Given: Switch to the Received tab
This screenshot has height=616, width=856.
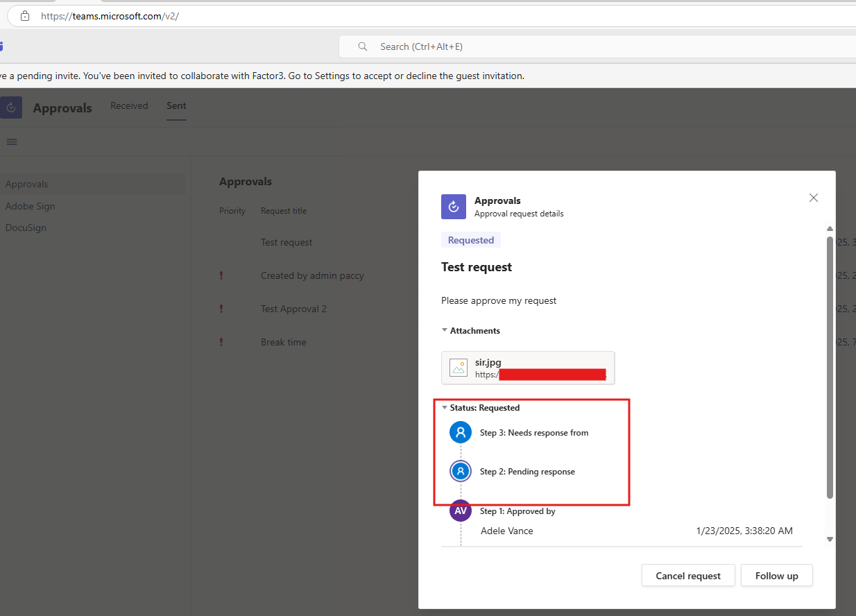Looking at the screenshot, I should tap(129, 105).
